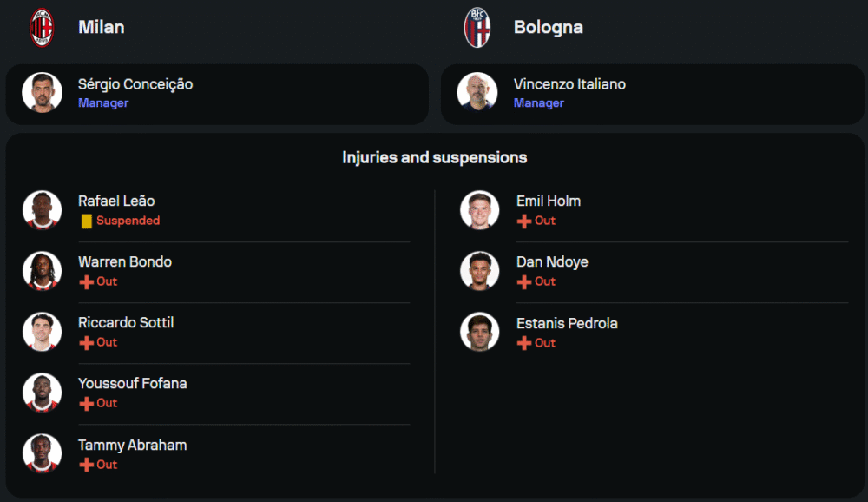This screenshot has height=502, width=868.
Task: Click the Bologna team name heading
Action: click(549, 27)
